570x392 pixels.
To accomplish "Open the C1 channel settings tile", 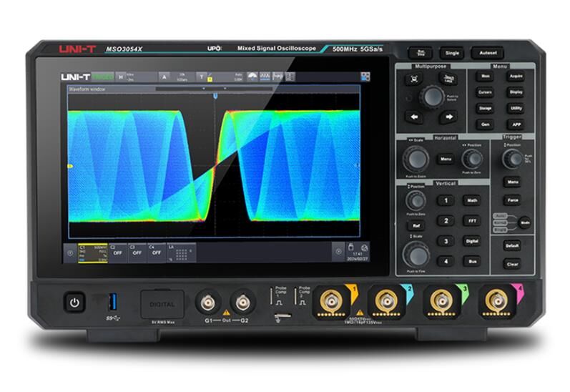I will coord(92,252).
